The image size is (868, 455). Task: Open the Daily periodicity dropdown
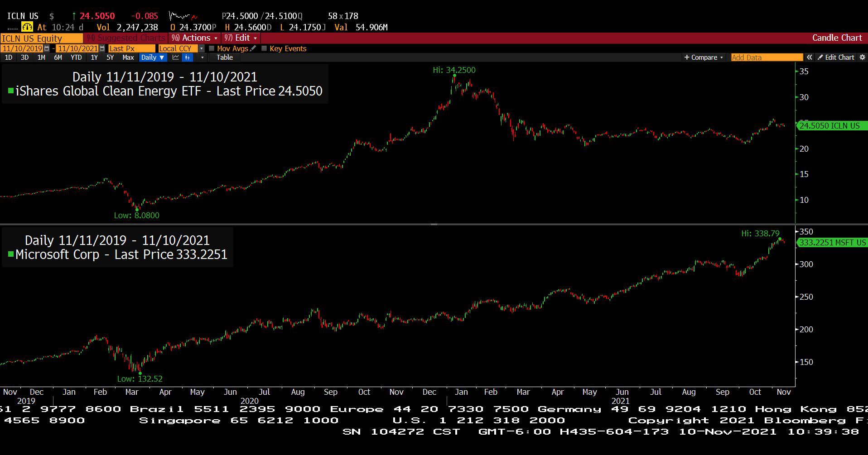coord(153,57)
